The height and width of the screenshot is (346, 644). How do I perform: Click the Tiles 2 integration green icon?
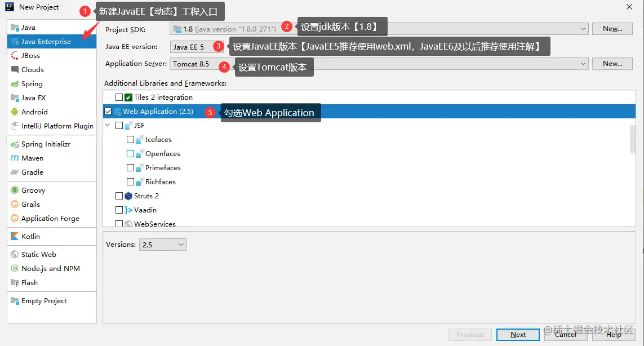pos(128,97)
